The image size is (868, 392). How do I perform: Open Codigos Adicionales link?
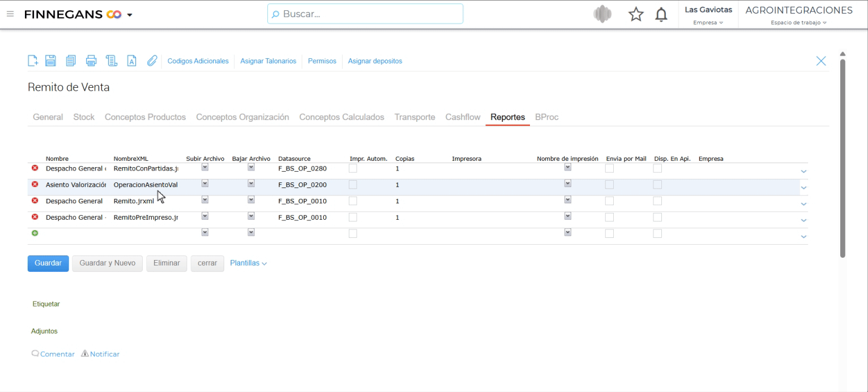pyautogui.click(x=198, y=61)
